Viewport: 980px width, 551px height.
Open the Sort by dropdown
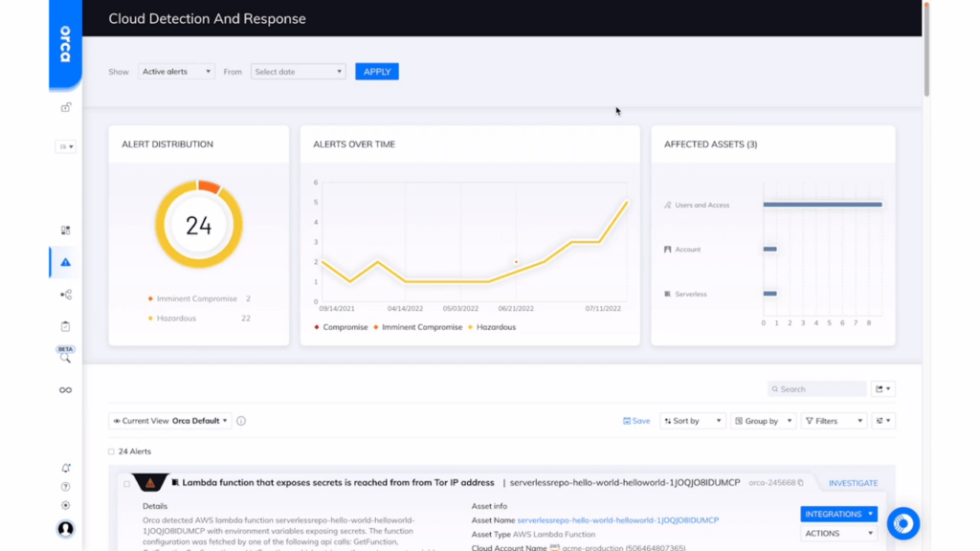(x=692, y=420)
